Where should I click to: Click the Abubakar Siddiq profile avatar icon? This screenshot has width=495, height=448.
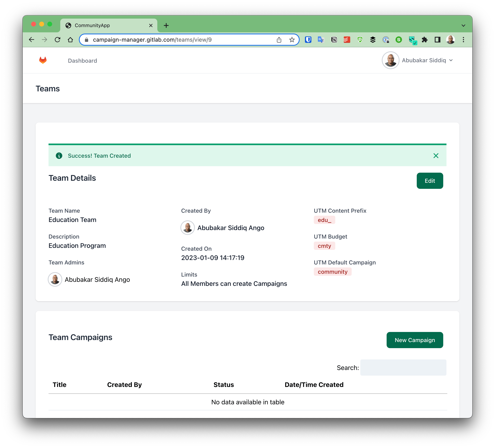[390, 60]
